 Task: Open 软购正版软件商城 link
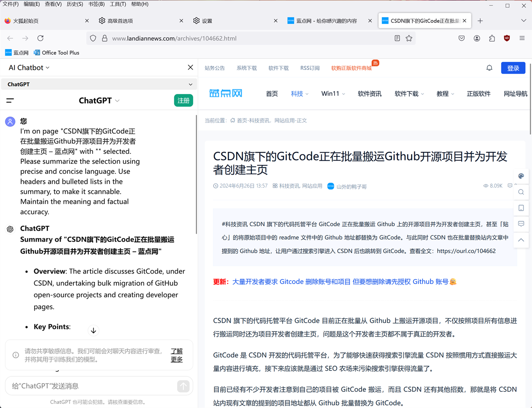(351, 68)
